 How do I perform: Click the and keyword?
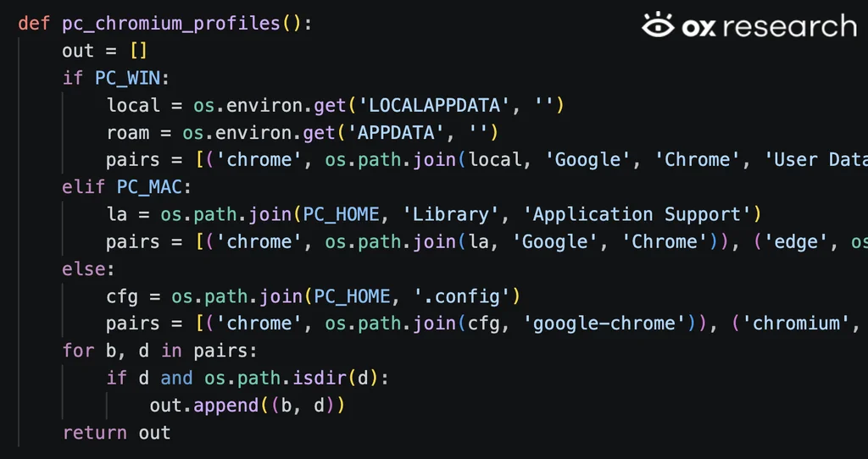(176, 379)
